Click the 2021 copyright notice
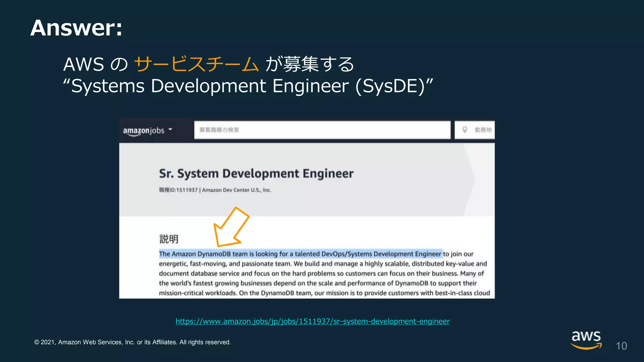Viewport: 644px width, 362px height. coord(132,342)
